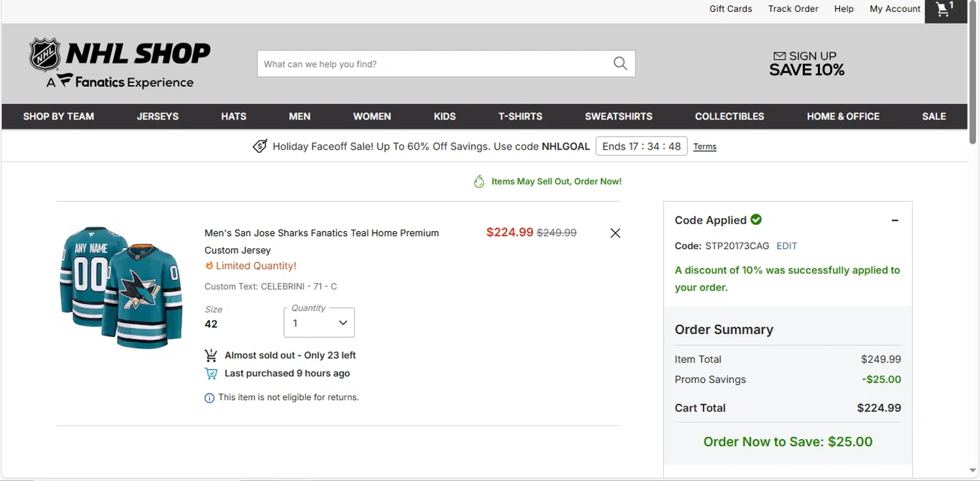Viewport: 980px width, 481px height.
Task: Edit the applied promo code
Action: click(787, 246)
